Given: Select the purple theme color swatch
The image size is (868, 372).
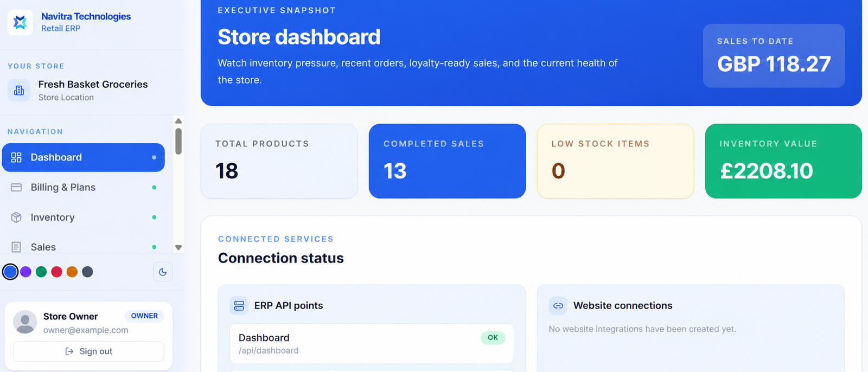Looking at the screenshot, I should (x=25, y=272).
